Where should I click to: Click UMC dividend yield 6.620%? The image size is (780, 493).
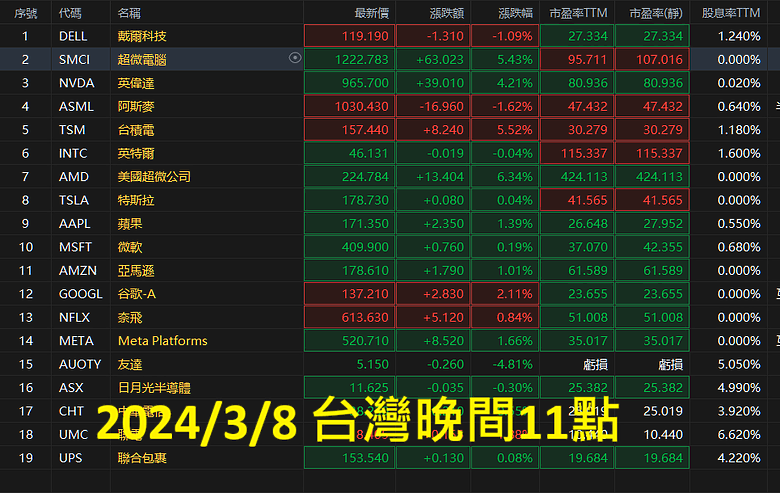pyautogui.click(x=739, y=434)
